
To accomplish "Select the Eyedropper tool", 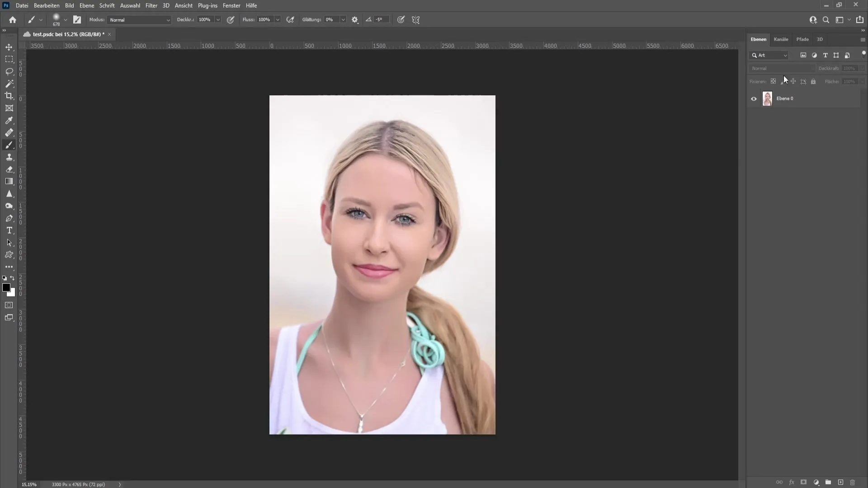I will [9, 120].
